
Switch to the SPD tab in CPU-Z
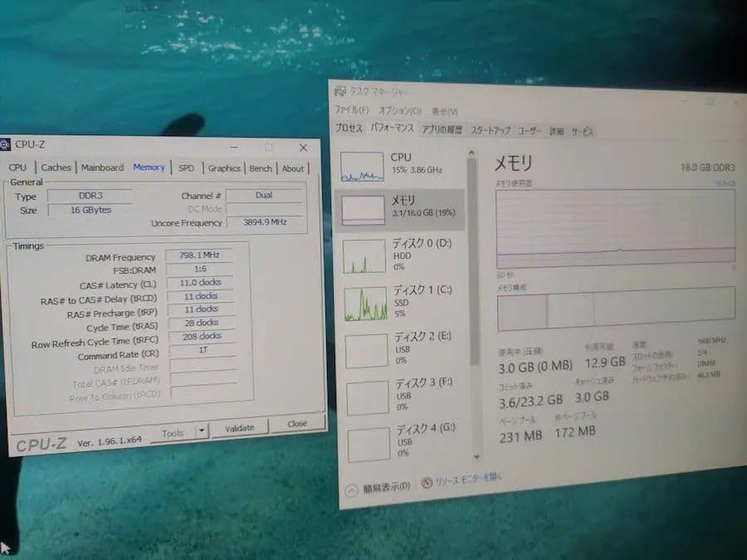186,168
